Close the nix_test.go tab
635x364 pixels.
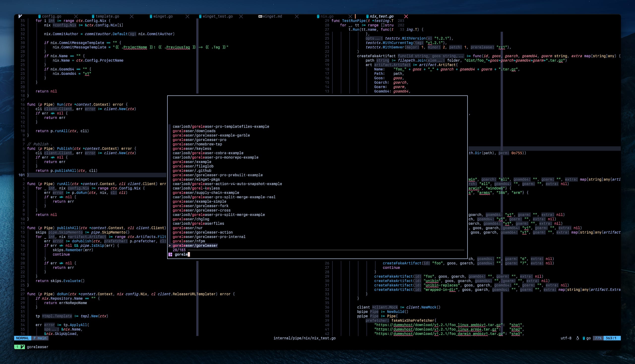407,16
